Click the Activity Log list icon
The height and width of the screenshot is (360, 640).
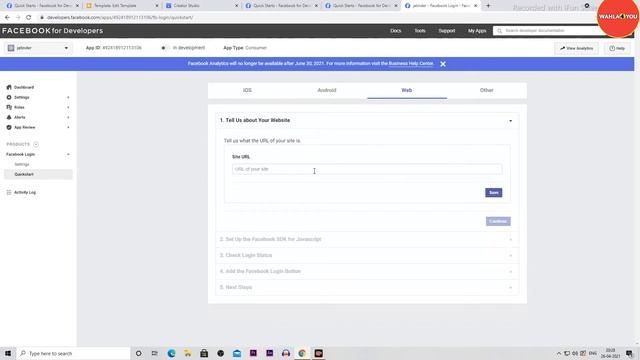click(x=9, y=192)
